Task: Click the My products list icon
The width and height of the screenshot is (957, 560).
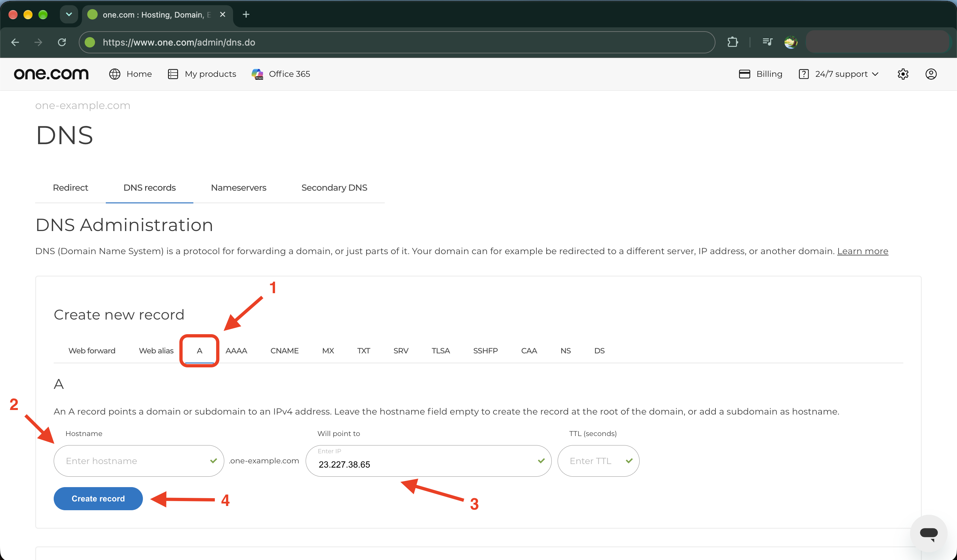Action: [x=173, y=74]
